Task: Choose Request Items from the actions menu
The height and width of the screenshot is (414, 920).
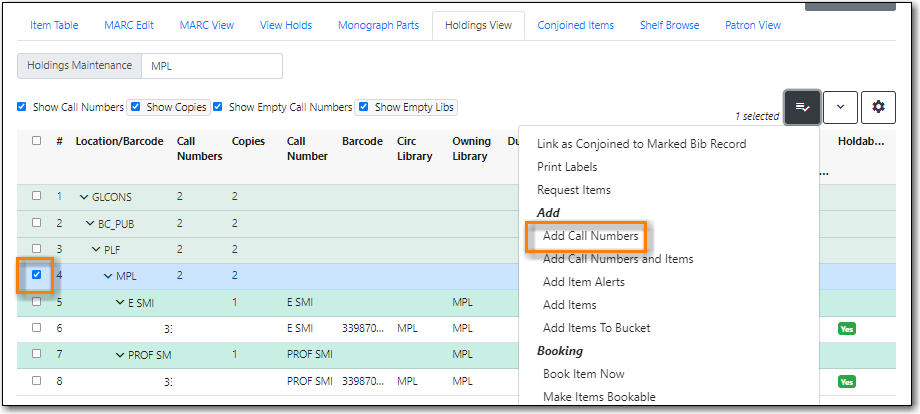Action: pyautogui.click(x=574, y=190)
